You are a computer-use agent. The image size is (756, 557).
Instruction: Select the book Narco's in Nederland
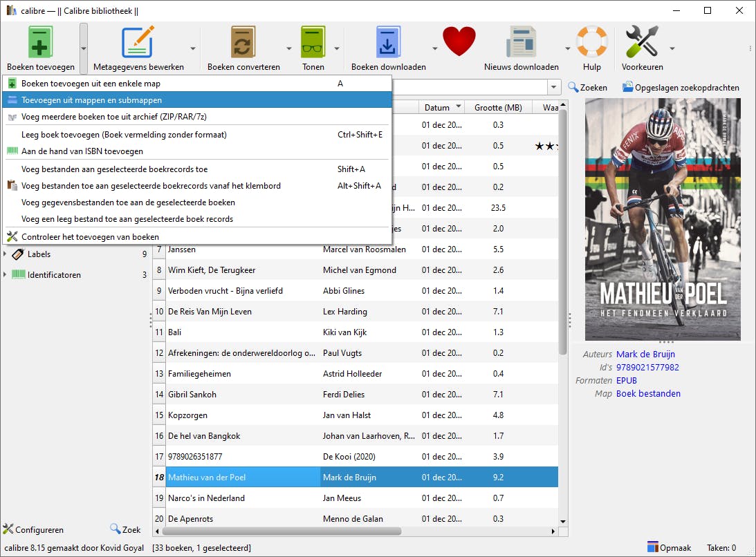point(243,498)
